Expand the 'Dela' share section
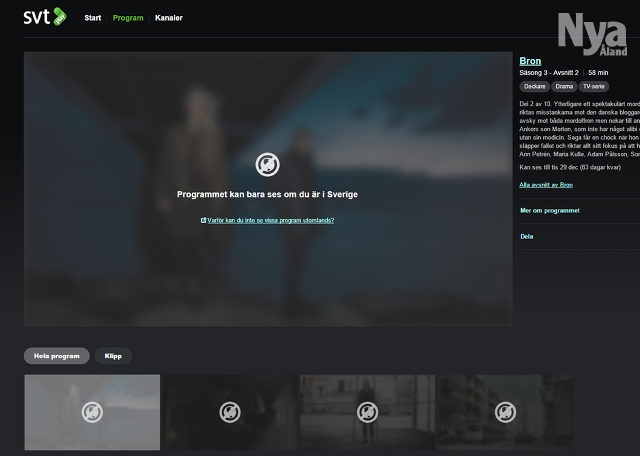 [x=527, y=236]
